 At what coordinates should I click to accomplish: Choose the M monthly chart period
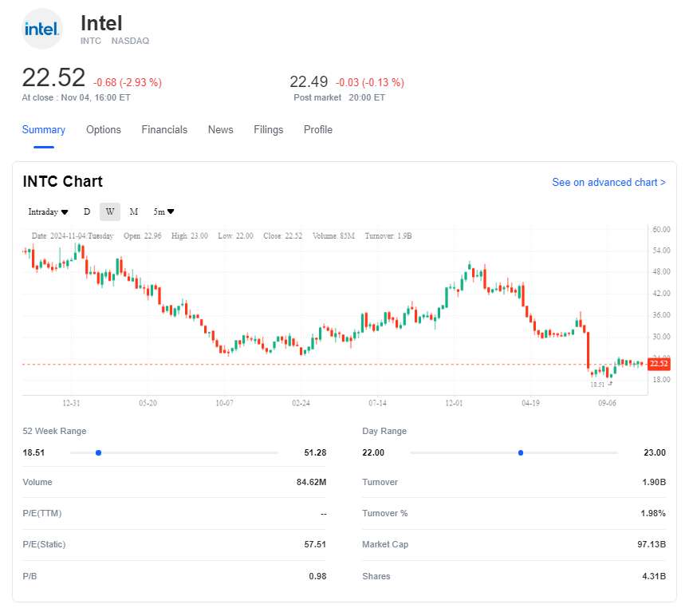tap(133, 211)
